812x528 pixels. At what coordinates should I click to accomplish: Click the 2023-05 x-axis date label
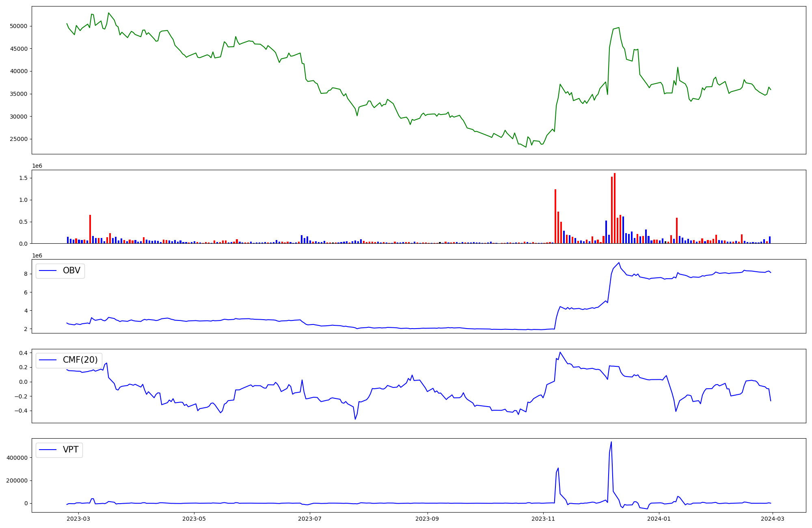point(194,519)
